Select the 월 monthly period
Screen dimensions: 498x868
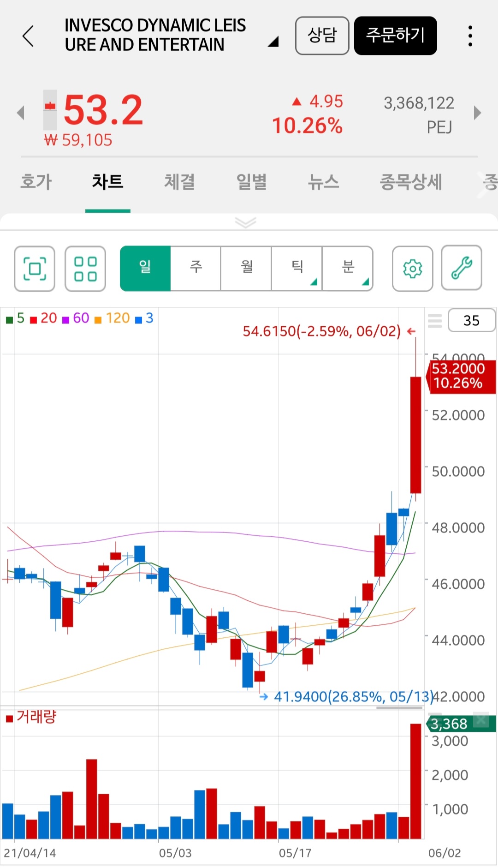tap(246, 268)
